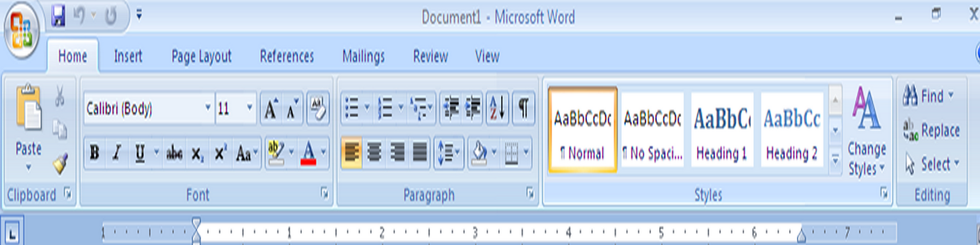The image size is (980, 245).
Task: Click the Redo/Repeat button
Action: [x=111, y=17]
